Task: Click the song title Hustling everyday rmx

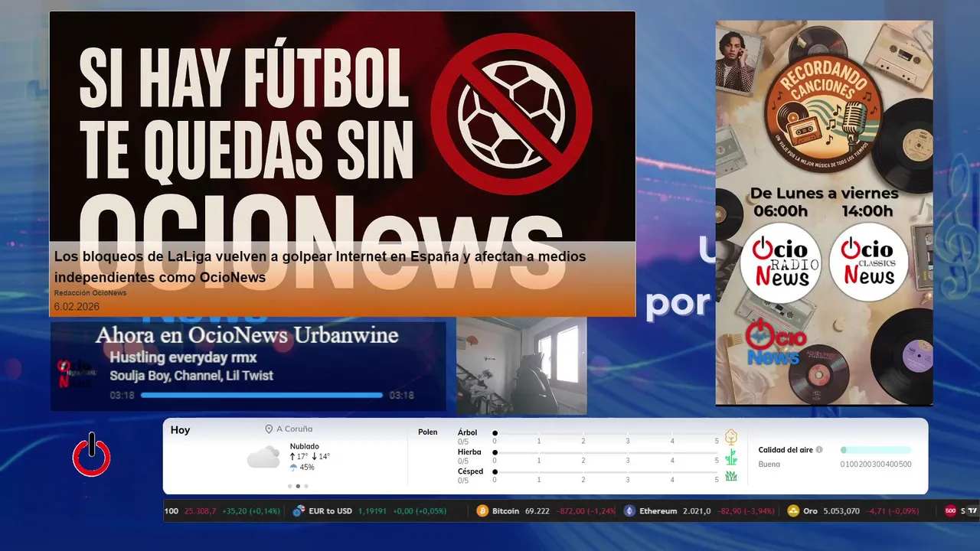Action: click(x=183, y=357)
